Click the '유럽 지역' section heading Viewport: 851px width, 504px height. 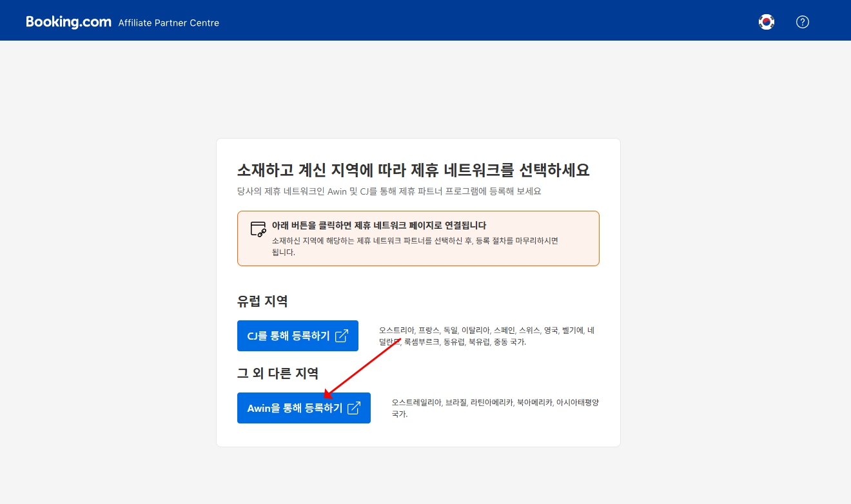coord(262,301)
